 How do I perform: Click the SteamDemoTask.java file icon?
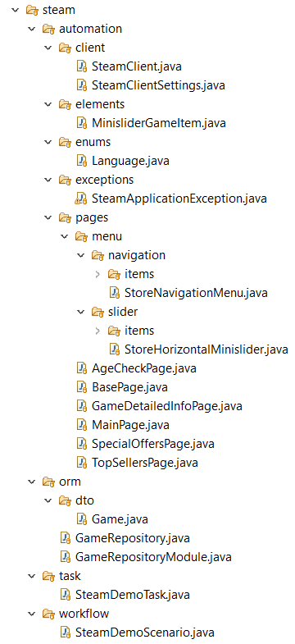pyautogui.click(x=66, y=594)
